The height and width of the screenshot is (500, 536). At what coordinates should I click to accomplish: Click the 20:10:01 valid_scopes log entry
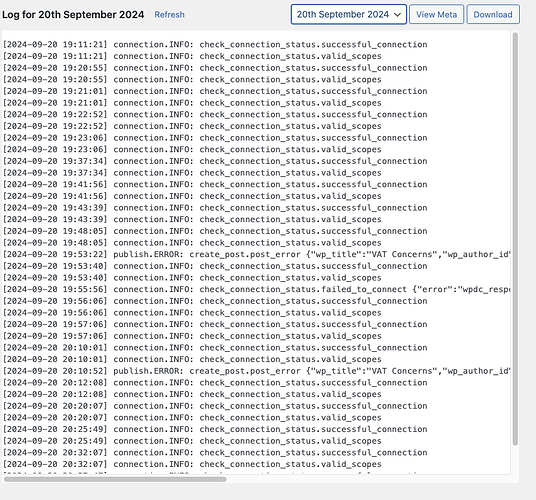(192, 359)
